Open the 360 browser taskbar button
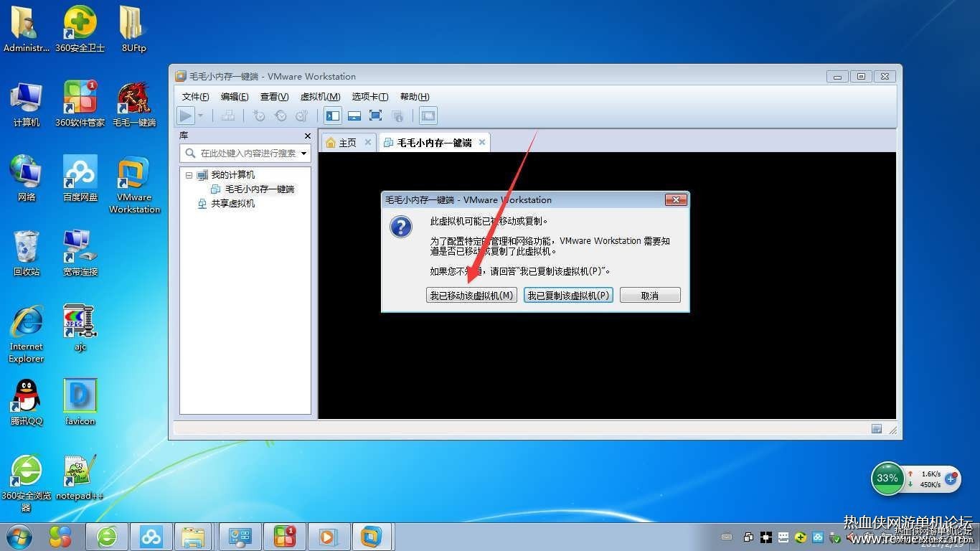Screen dimensions: 980x551 tap(107, 537)
